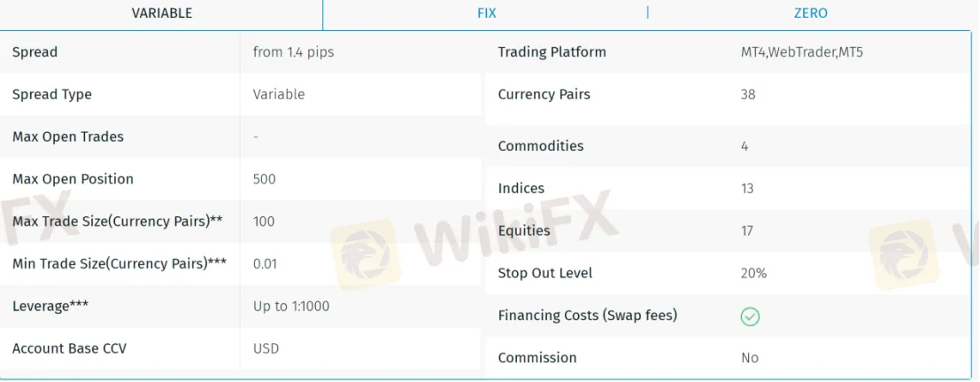
Task: Click the 'from 1.4 pips' spread value
Action: pyautogui.click(x=293, y=52)
